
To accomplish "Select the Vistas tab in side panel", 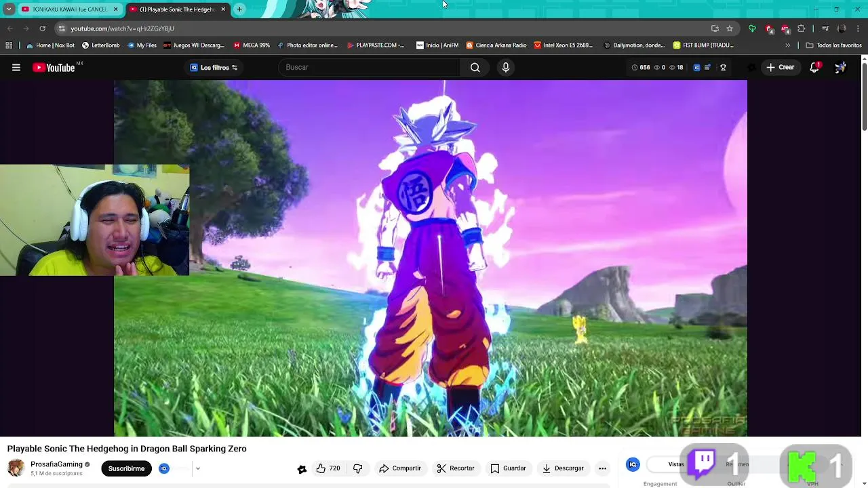I will (x=676, y=464).
